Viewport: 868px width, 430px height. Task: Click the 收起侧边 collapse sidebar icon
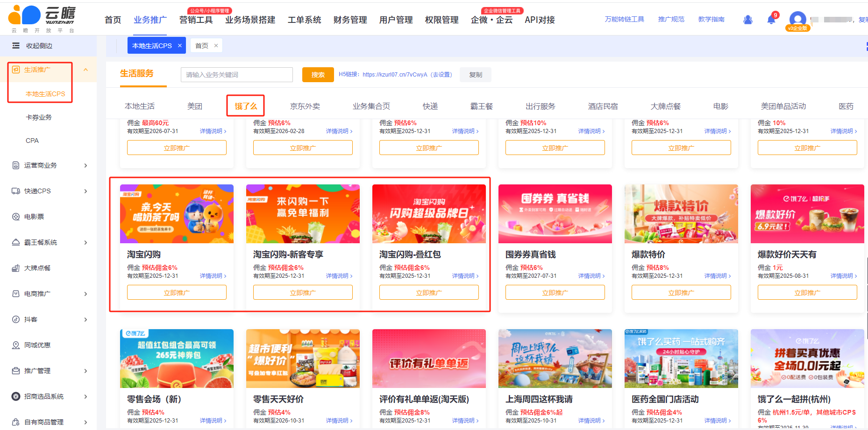click(x=16, y=46)
